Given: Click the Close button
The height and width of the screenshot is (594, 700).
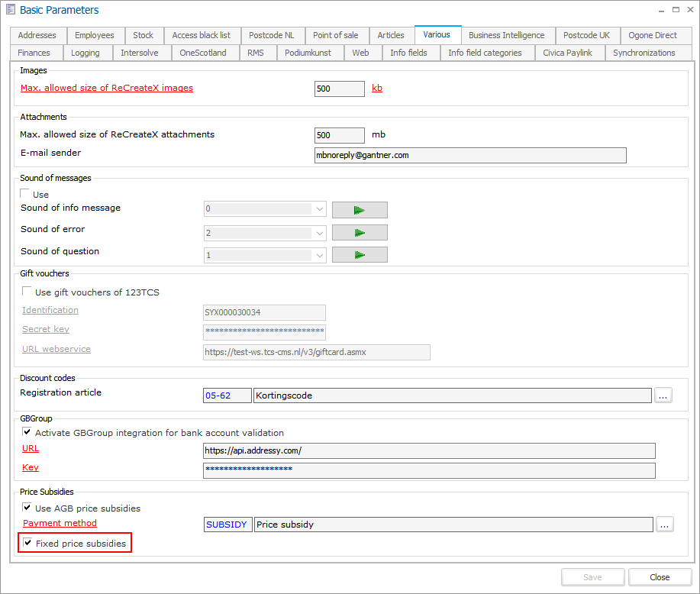Looking at the screenshot, I should (660, 577).
